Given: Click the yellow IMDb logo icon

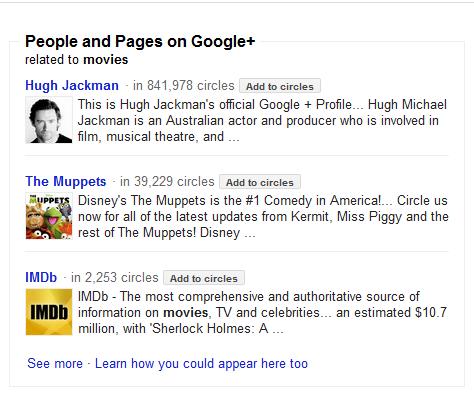Looking at the screenshot, I should point(49,312).
